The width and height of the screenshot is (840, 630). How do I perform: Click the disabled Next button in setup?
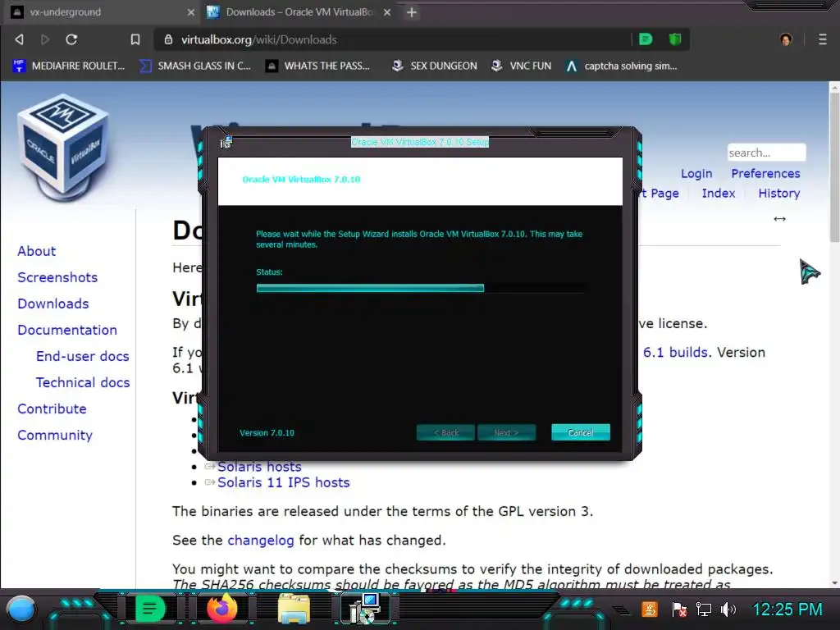point(506,432)
